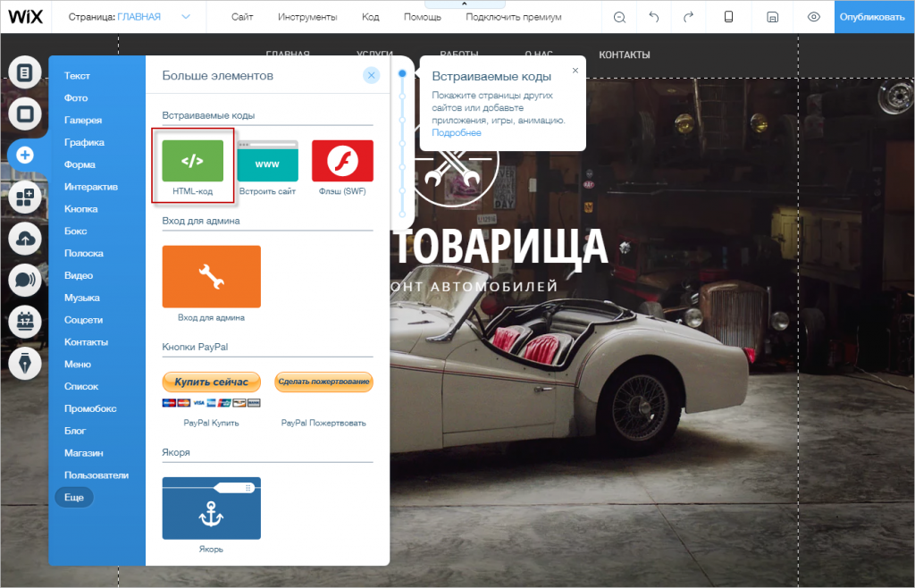Viewport: 915px width, 588px height.
Task: Open the uploads cloud icon in sidebar
Action: click(25, 239)
